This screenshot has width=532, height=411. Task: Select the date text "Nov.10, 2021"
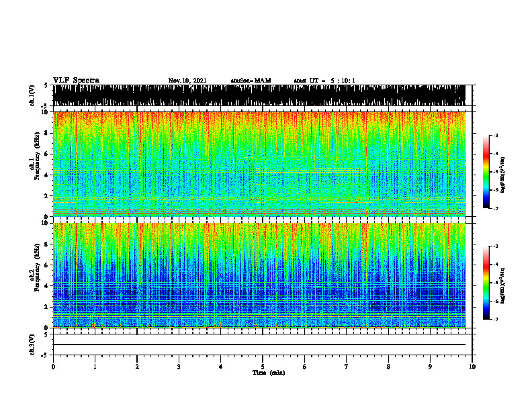point(187,81)
